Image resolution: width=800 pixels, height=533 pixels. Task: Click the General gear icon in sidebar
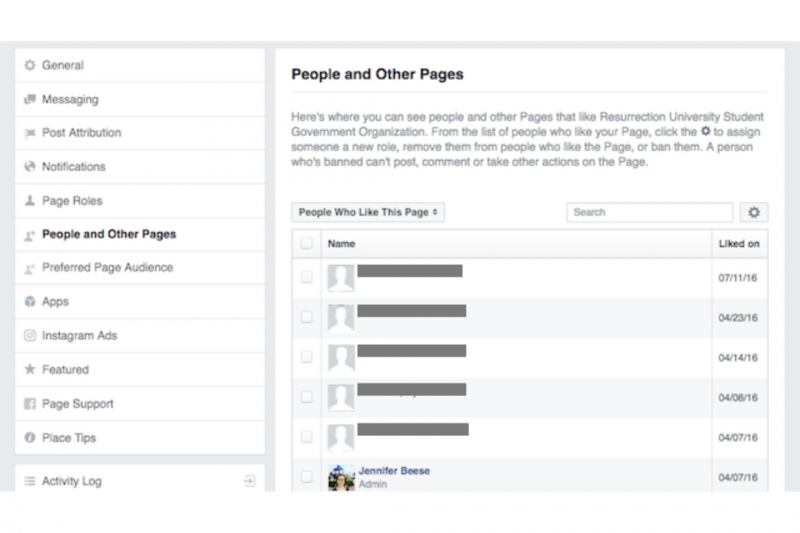click(30, 65)
